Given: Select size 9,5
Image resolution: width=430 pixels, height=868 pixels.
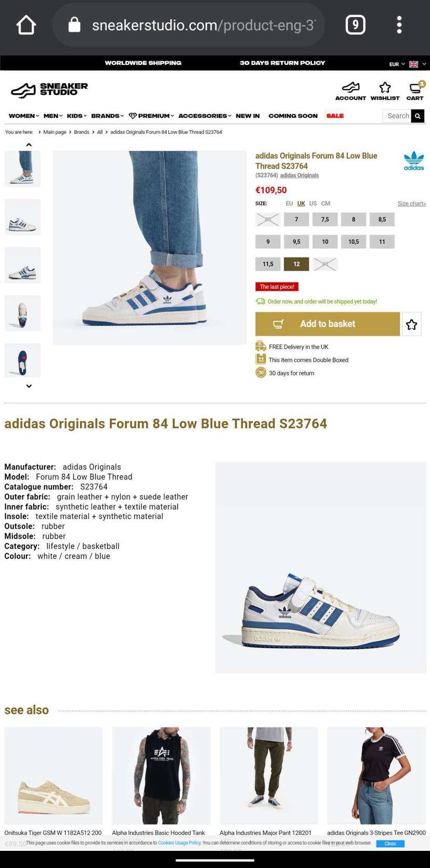Looking at the screenshot, I should 296,242.
